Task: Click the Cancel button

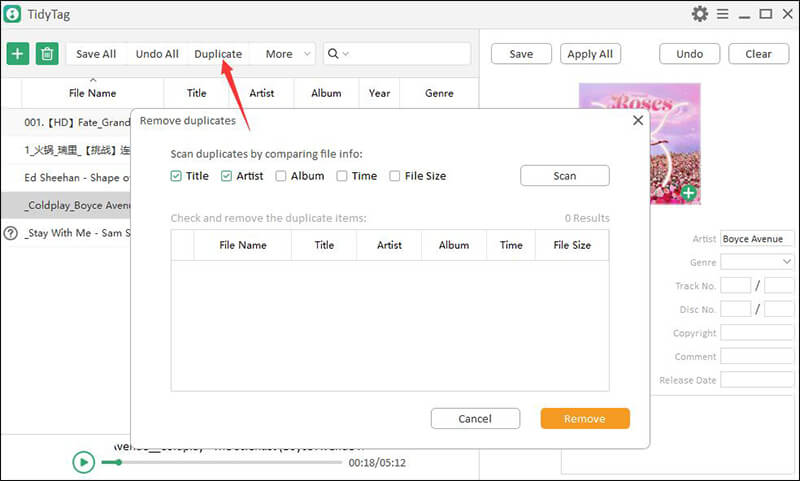Action: coord(475,418)
